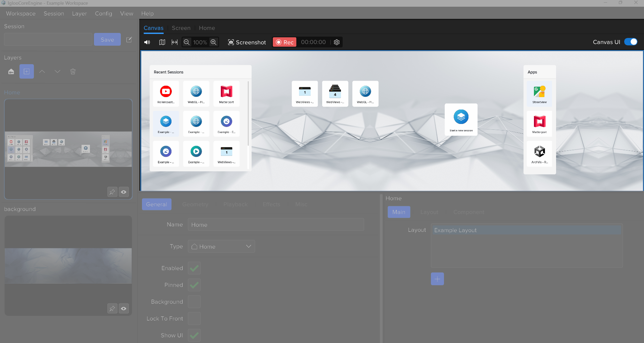This screenshot has width=644, height=343.
Task: Enable the Lock To Front checkbox
Action: [194, 318]
